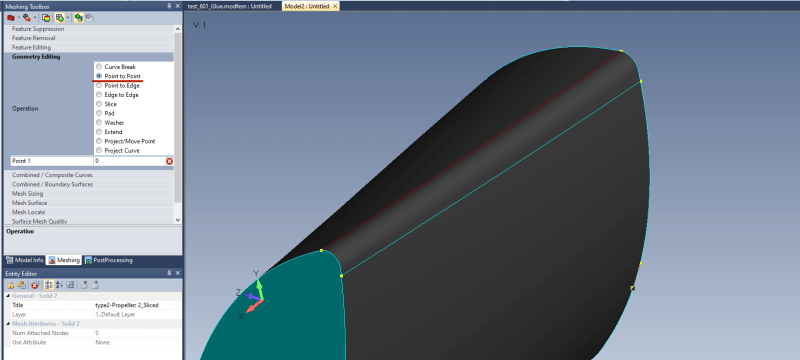Click the red clear-selection icon in Point 1
The image size is (800, 360).
169,161
